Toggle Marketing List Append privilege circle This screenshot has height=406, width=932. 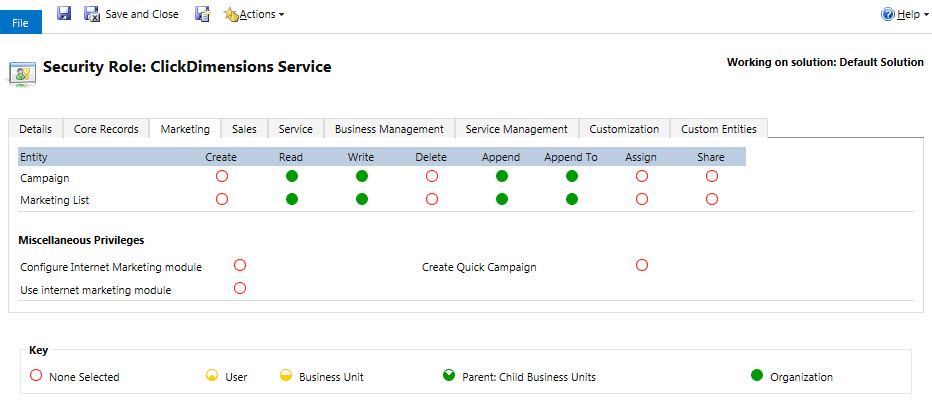502,199
